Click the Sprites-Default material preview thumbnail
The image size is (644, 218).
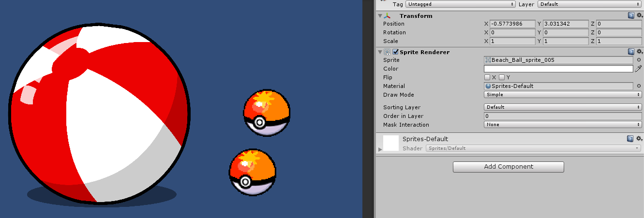[x=391, y=143]
